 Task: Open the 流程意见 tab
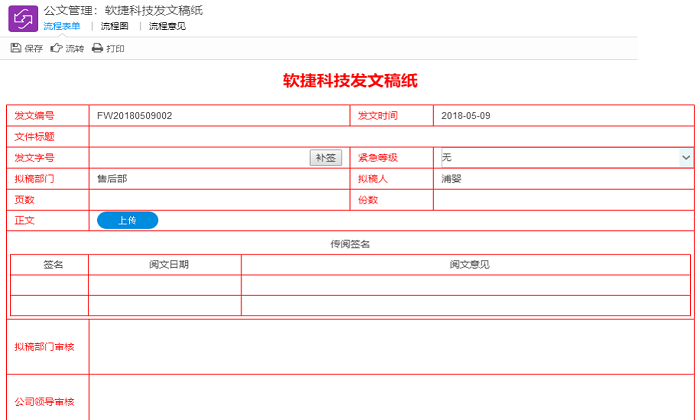167,26
